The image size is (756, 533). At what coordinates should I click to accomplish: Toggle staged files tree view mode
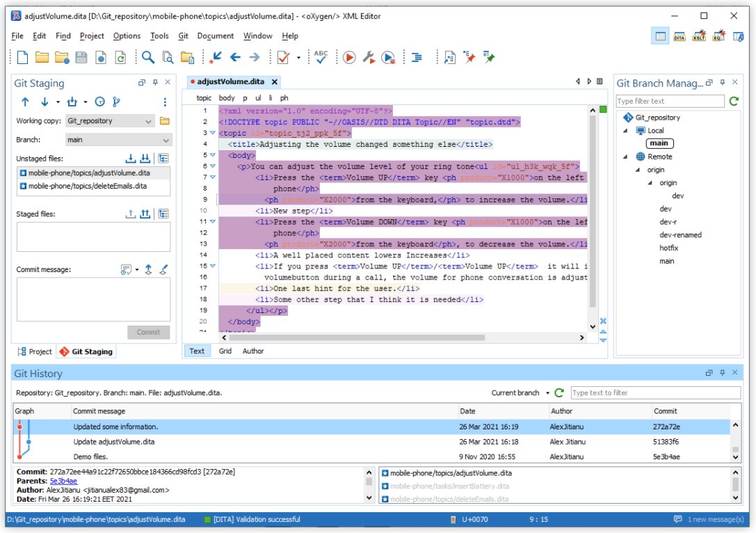click(164, 214)
